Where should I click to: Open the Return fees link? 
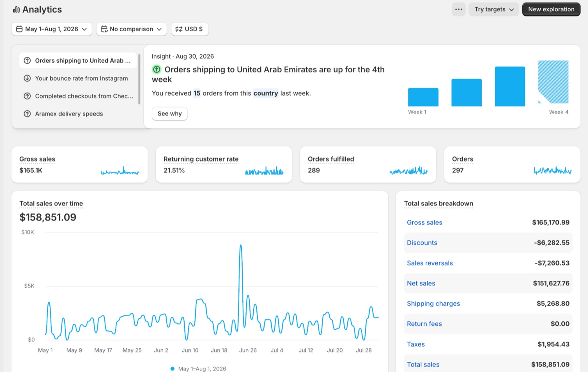coord(424,324)
